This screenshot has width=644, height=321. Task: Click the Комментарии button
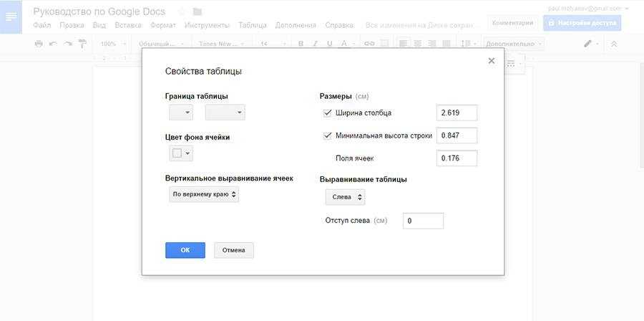point(512,23)
